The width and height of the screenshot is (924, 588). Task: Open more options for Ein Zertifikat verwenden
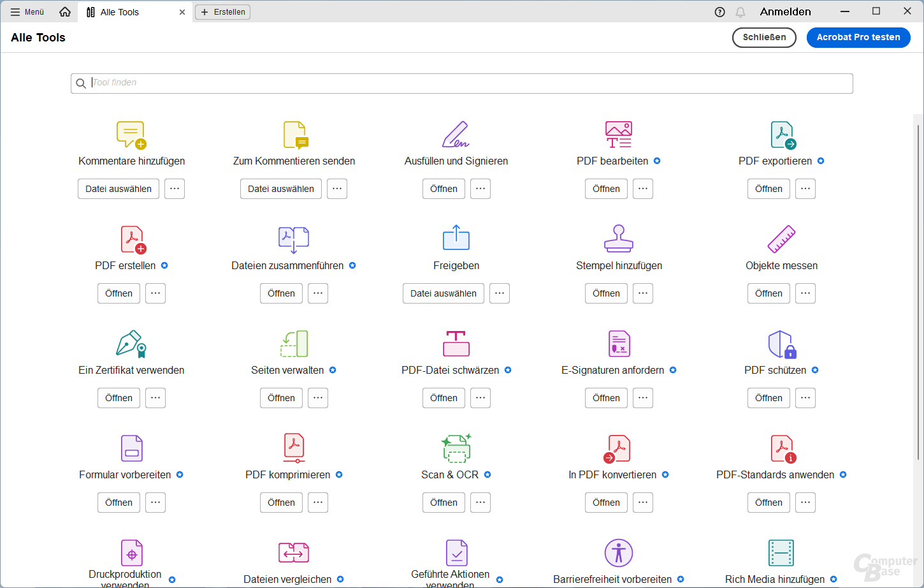tap(155, 398)
